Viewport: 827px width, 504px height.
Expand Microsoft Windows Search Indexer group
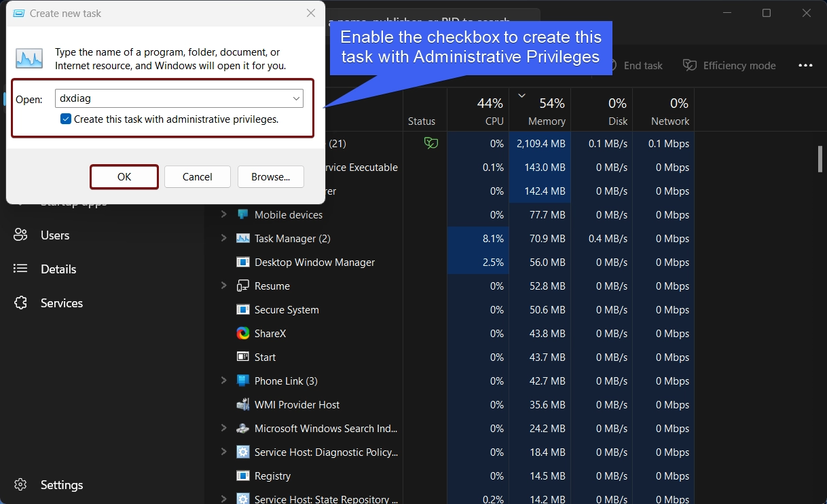(223, 428)
